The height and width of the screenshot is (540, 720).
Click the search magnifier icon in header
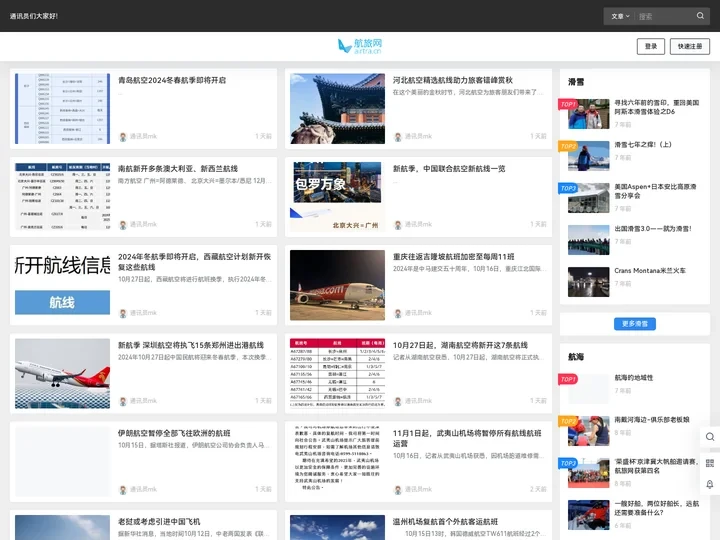700,16
